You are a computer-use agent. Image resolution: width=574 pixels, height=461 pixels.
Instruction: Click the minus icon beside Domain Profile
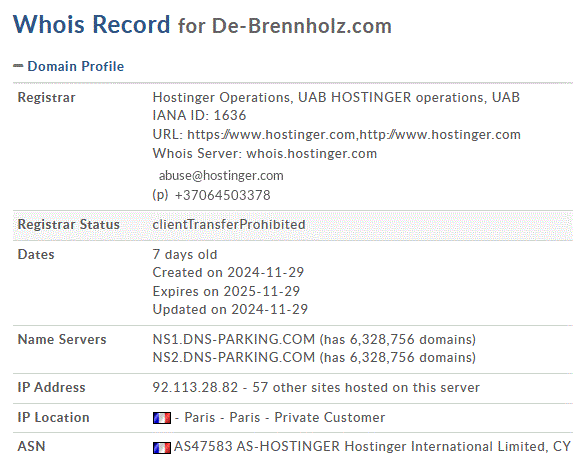click(18, 66)
